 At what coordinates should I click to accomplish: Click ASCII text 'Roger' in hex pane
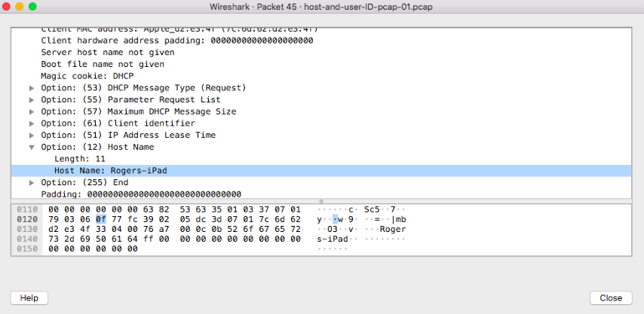(x=393, y=229)
